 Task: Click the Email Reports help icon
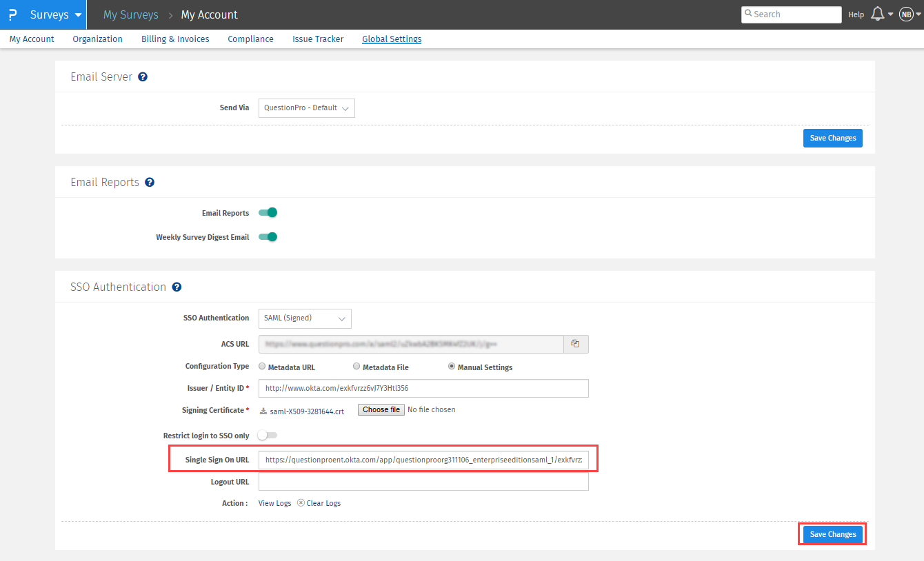(150, 182)
